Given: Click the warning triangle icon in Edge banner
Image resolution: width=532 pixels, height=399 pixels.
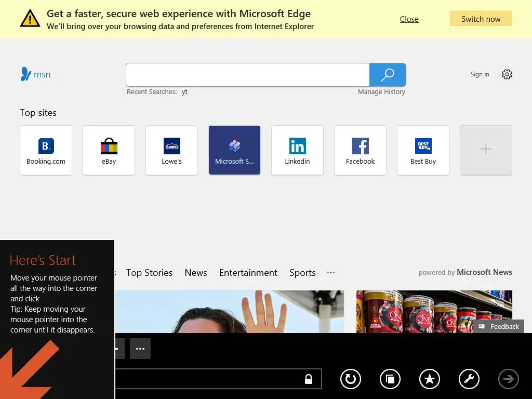Looking at the screenshot, I should [x=30, y=19].
